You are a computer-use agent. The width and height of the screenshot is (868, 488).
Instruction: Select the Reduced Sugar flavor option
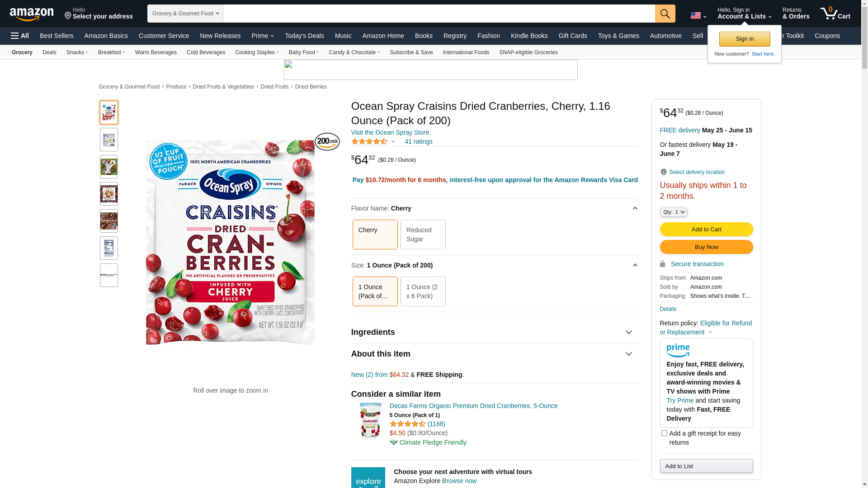tap(423, 235)
